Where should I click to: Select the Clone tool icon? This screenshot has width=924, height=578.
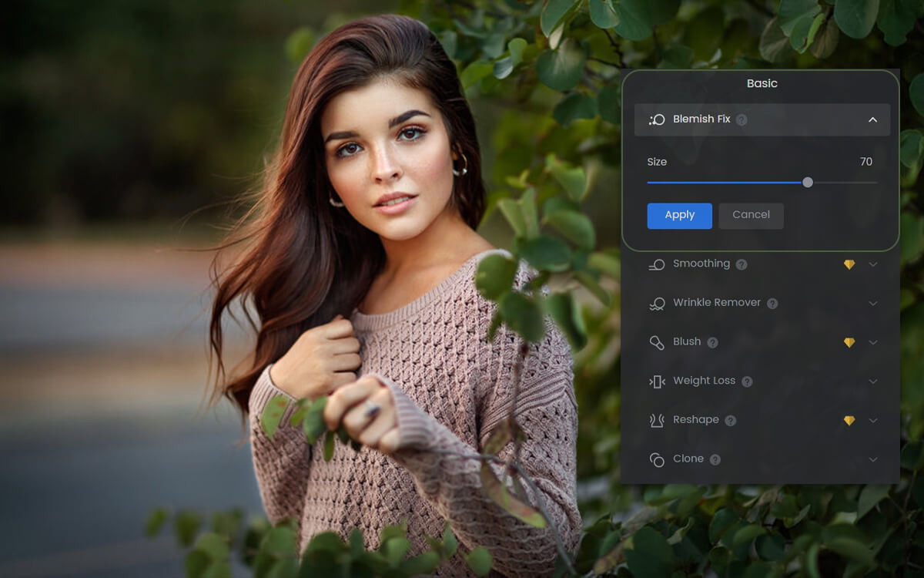click(x=658, y=459)
